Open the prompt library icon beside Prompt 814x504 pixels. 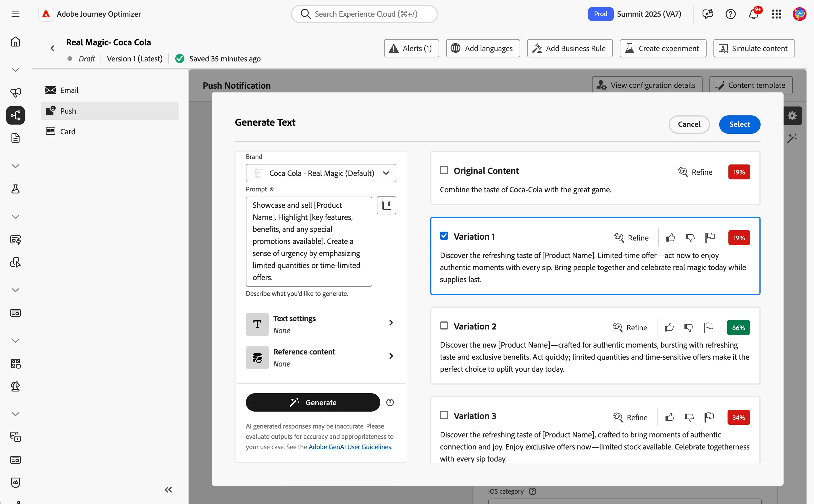387,205
